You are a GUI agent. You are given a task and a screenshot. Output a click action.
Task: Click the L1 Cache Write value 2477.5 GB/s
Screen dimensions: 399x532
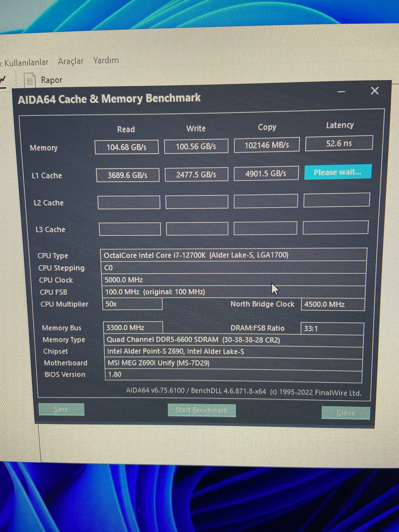[196, 174]
